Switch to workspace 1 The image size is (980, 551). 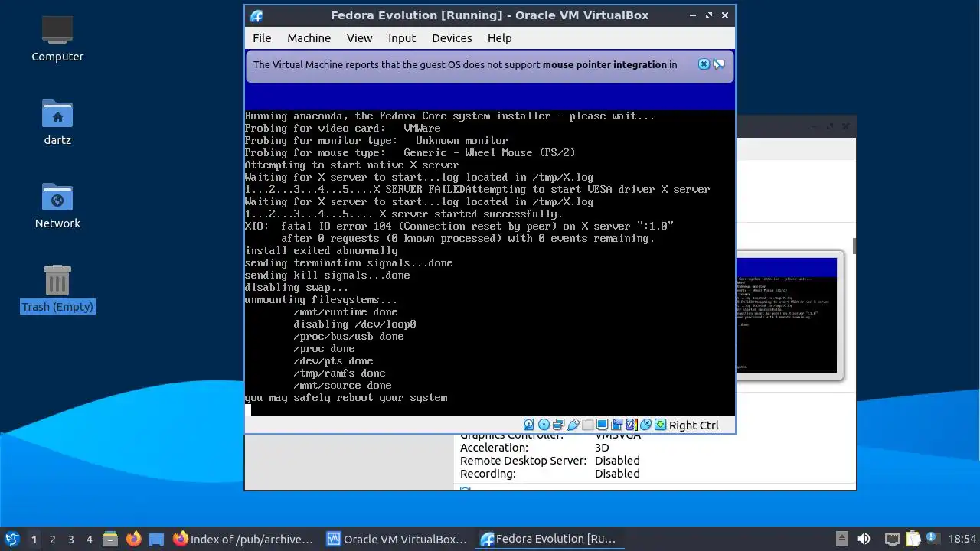tap(34, 539)
